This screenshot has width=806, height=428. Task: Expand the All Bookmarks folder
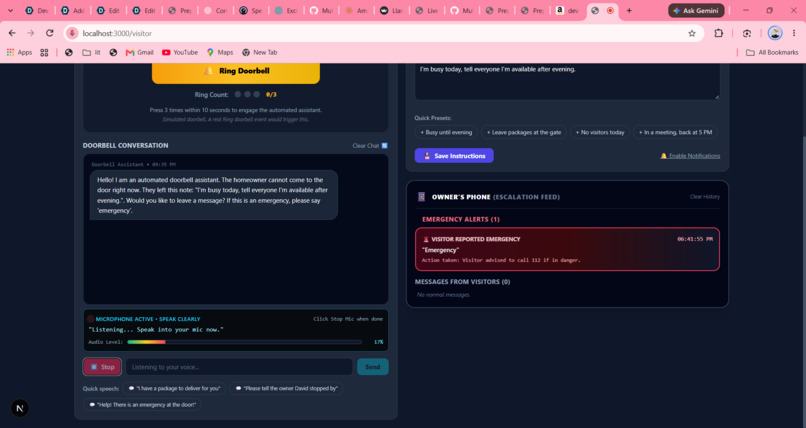(x=772, y=52)
